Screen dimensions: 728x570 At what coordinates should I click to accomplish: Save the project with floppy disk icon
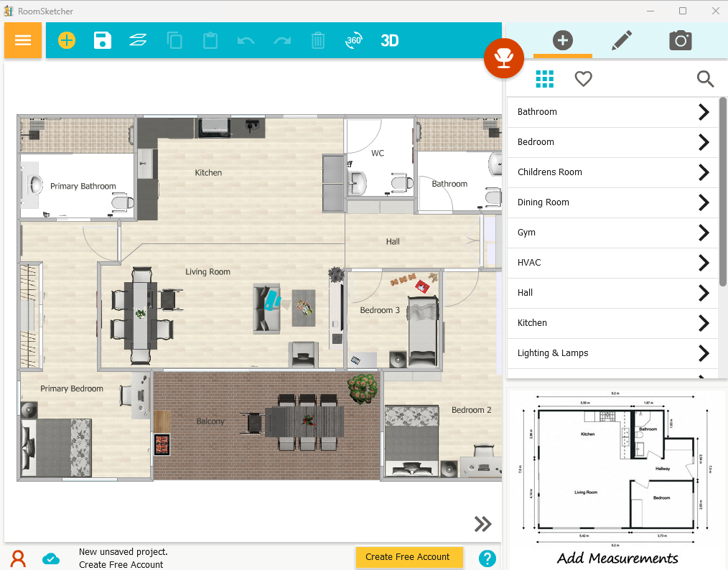coord(102,40)
